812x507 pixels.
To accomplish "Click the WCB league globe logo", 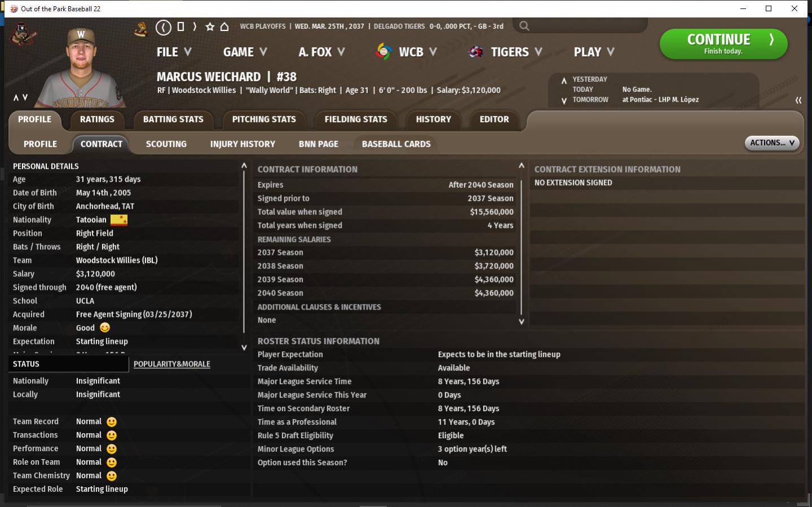I will point(383,52).
